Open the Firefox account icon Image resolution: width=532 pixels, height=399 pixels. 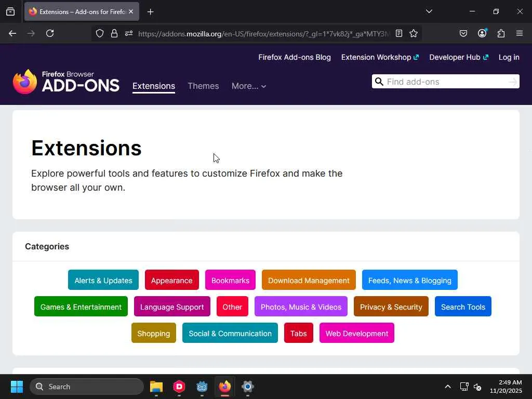[482, 33]
